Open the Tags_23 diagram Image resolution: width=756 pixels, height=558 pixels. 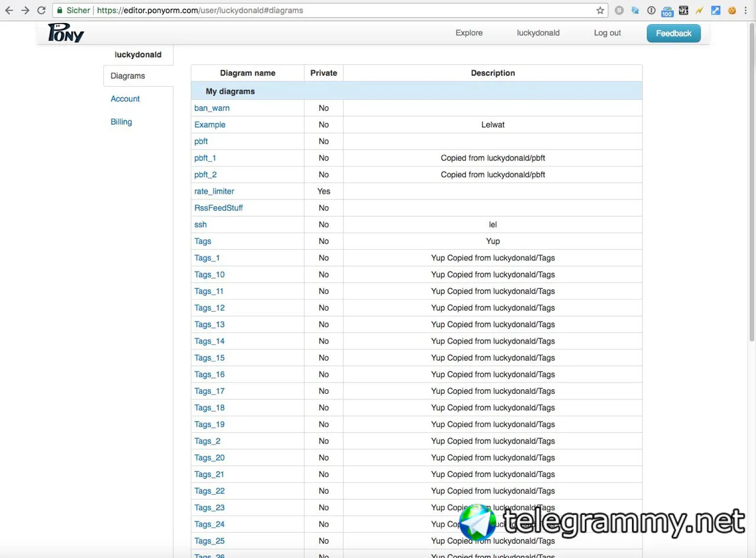coord(210,507)
